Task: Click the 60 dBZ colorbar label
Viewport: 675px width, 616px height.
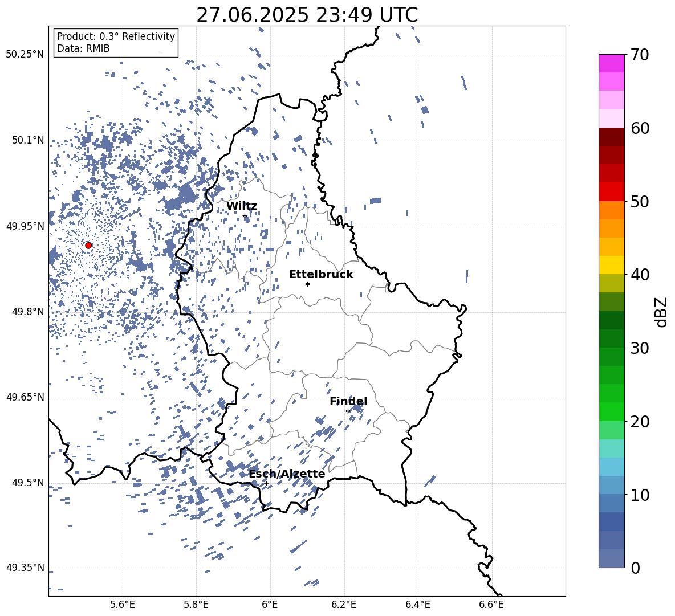Action: pyautogui.click(x=640, y=128)
